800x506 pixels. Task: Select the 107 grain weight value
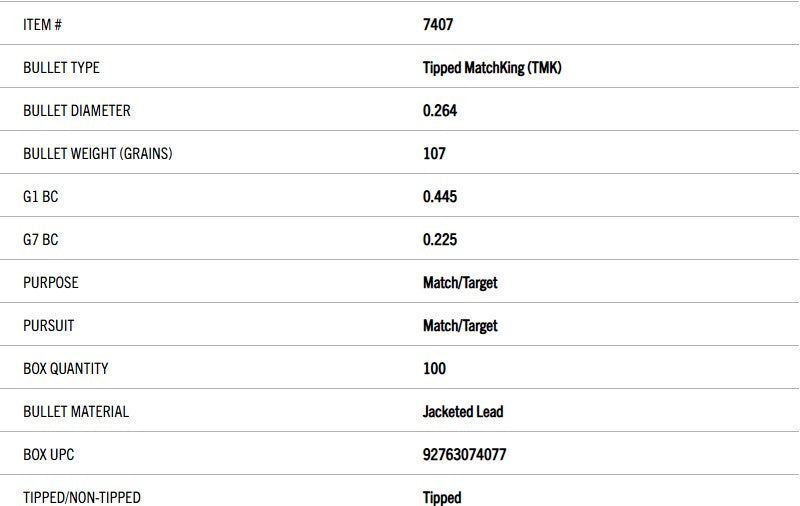(434, 154)
